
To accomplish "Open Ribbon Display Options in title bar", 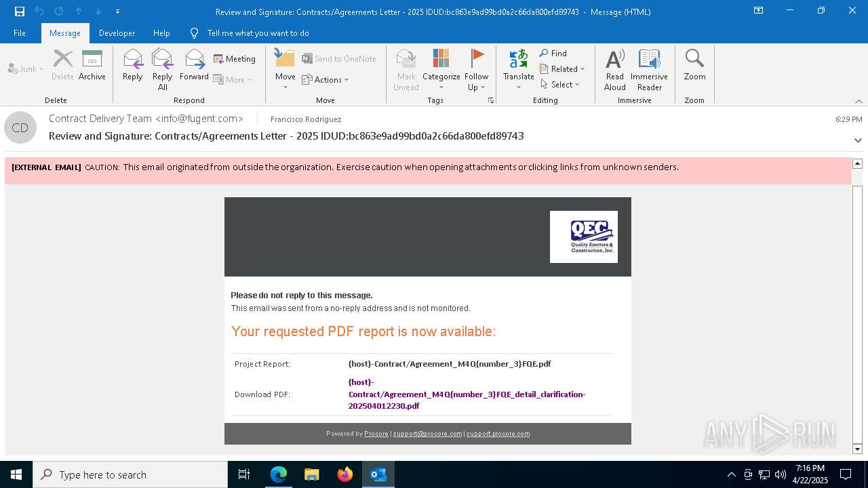I will click(758, 11).
